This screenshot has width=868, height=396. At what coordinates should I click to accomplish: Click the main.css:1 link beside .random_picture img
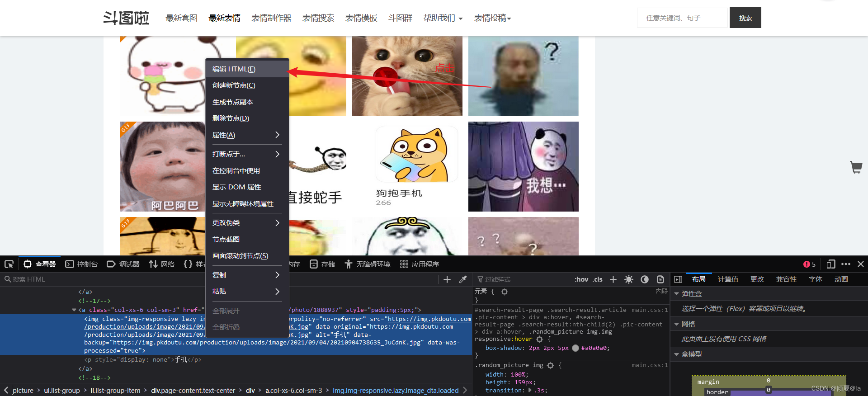[x=650, y=365]
